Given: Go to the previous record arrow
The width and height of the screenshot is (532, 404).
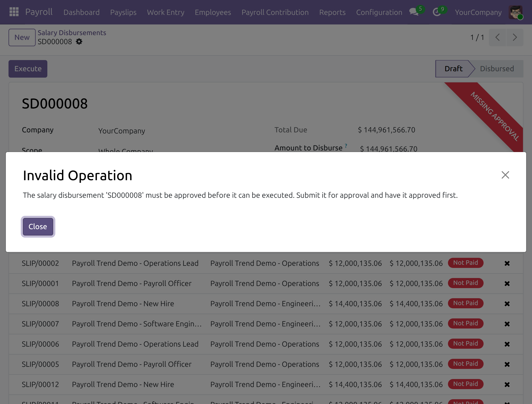Looking at the screenshot, I should [497, 37].
